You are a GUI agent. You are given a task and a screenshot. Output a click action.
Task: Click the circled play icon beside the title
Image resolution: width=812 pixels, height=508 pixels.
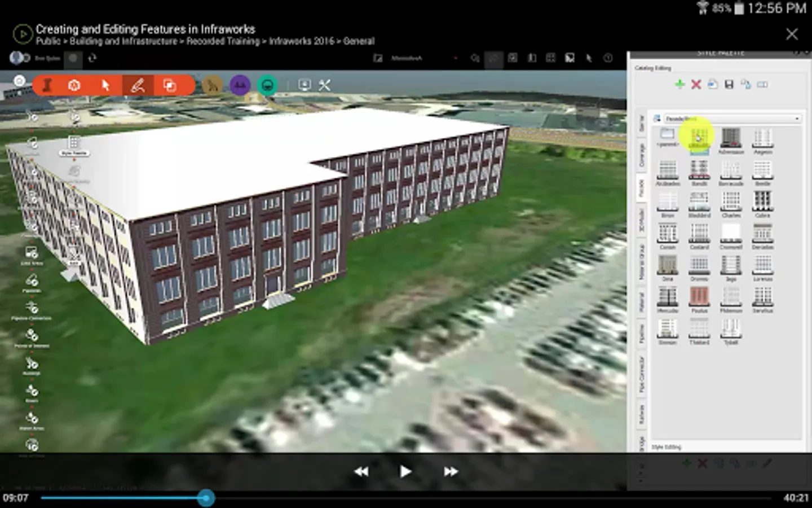[x=22, y=34]
